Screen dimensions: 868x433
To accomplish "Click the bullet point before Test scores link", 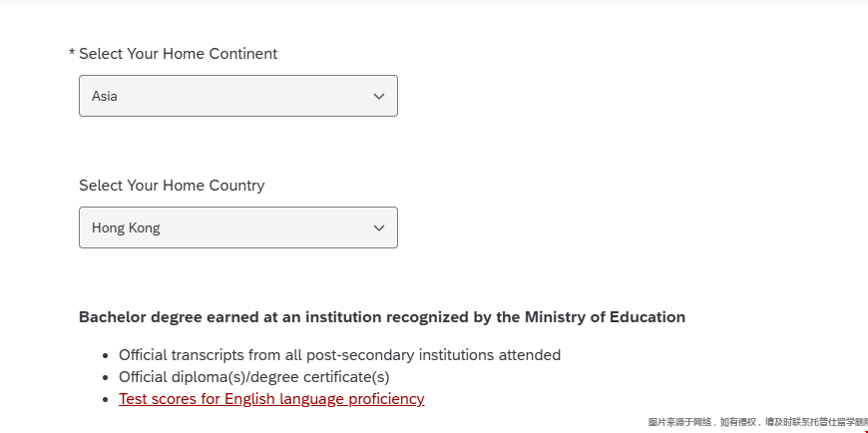I will [108, 400].
